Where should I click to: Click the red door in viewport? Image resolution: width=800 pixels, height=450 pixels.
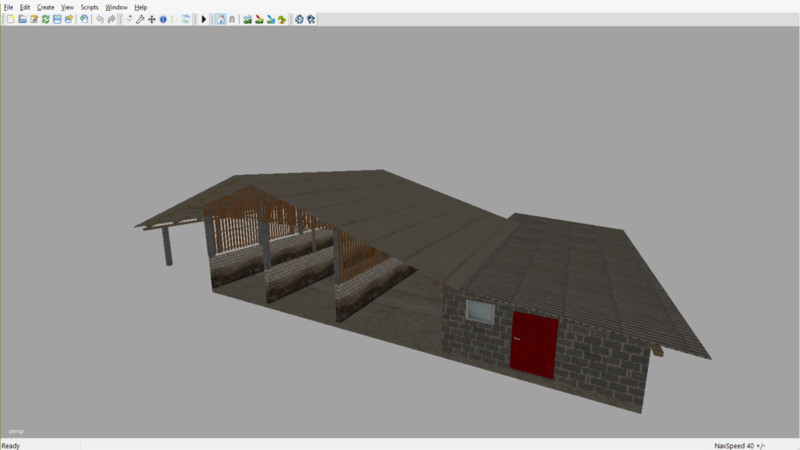point(533,345)
